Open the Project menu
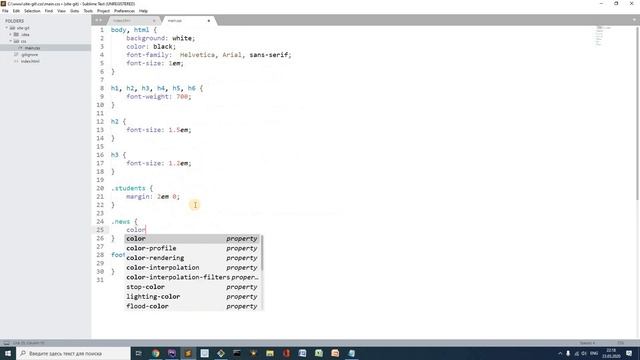Image resolution: width=640 pixels, height=360 pixels. 103,11
